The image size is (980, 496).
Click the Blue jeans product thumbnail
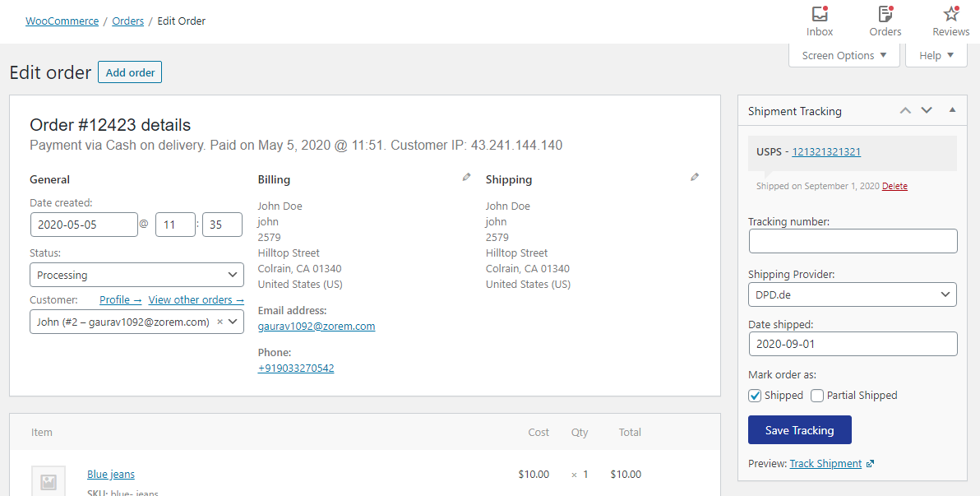(49, 482)
